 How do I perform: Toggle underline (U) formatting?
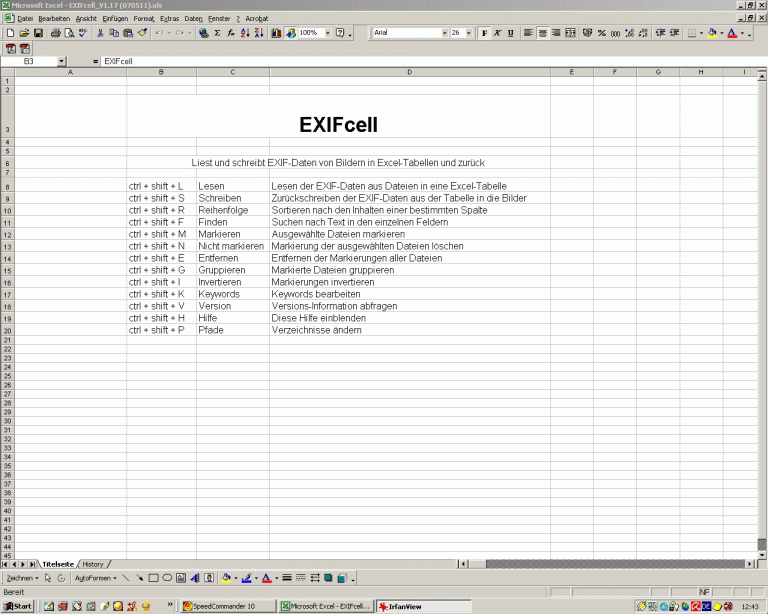(x=511, y=33)
